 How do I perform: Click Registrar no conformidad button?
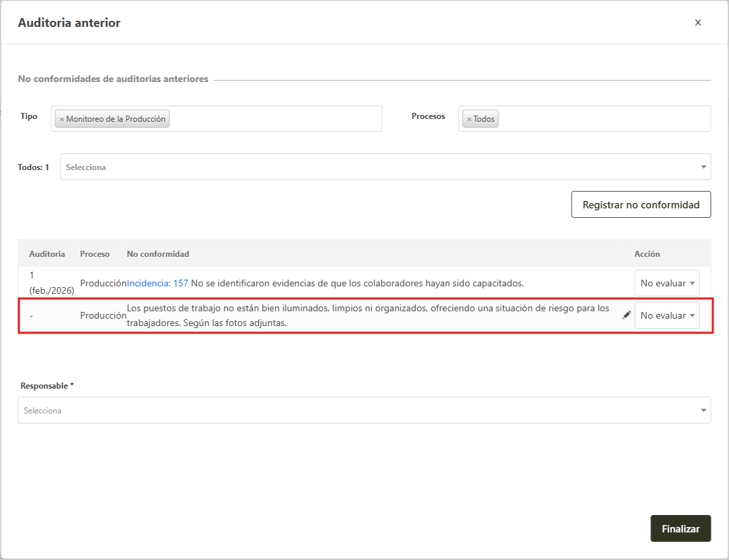tap(641, 204)
